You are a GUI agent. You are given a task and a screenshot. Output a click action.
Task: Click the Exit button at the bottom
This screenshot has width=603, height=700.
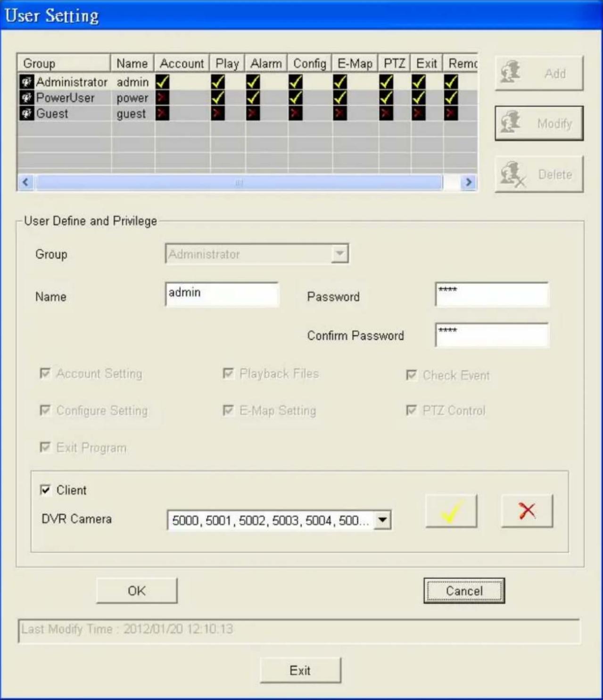pos(300,670)
